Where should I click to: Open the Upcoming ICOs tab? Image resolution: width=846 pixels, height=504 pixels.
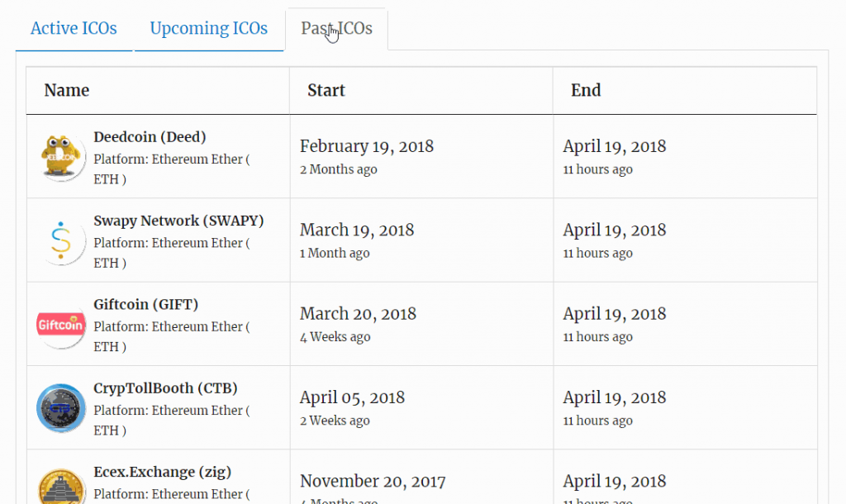point(208,29)
